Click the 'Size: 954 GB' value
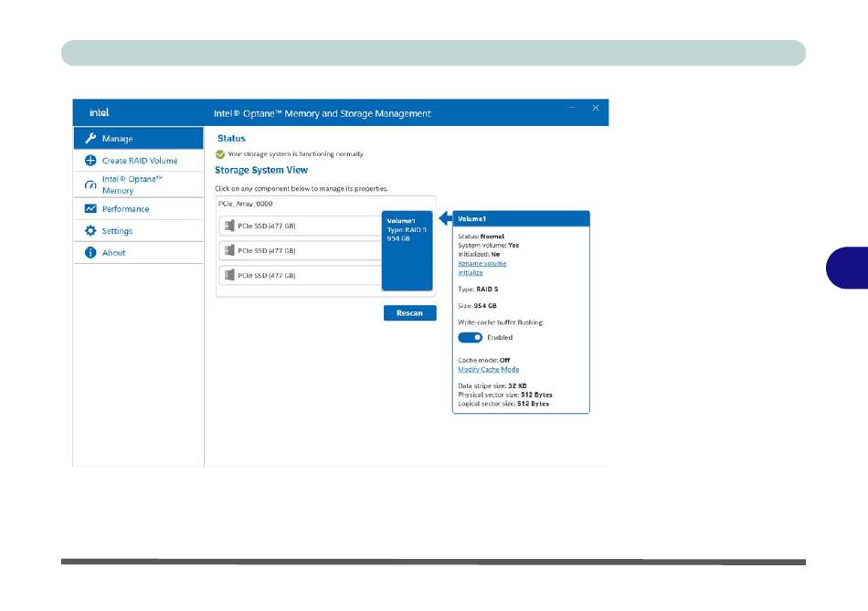Image resolution: width=868 pixels, height=611 pixels. coord(477,305)
